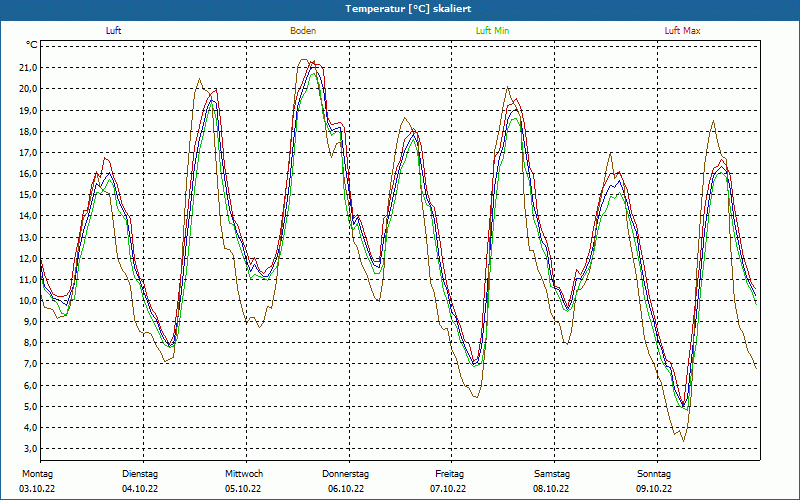Click the Sonntag day label
Screen dimensions: 800x500
(x=654, y=474)
